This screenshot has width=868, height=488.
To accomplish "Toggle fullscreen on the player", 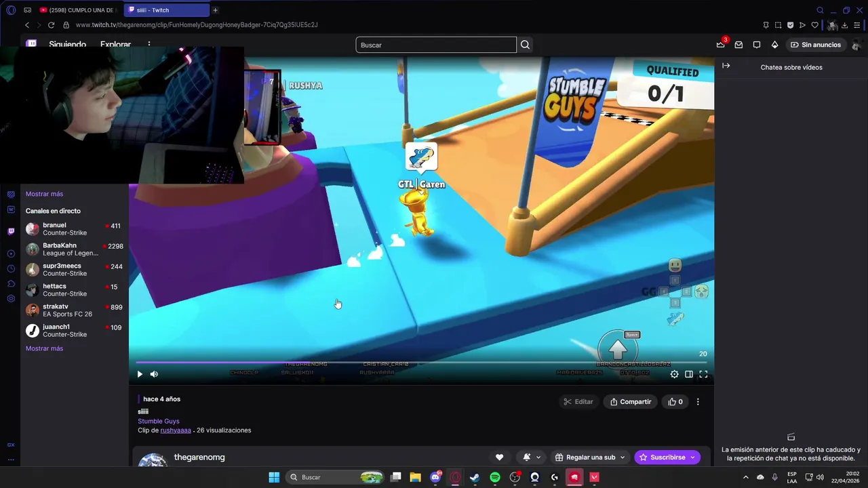I will tap(703, 374).
